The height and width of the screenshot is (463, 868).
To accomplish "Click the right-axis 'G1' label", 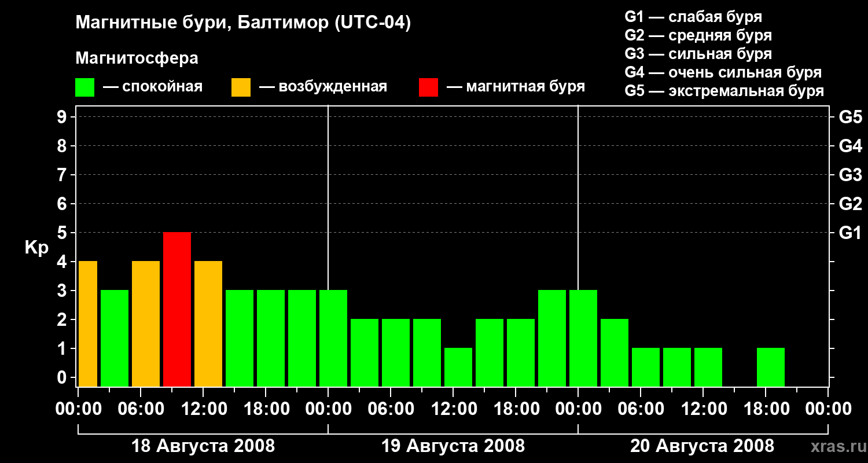I will click(x=851, y=233).
